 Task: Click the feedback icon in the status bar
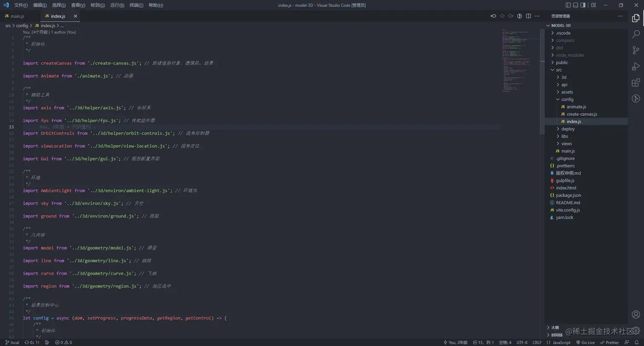point(627,343)
